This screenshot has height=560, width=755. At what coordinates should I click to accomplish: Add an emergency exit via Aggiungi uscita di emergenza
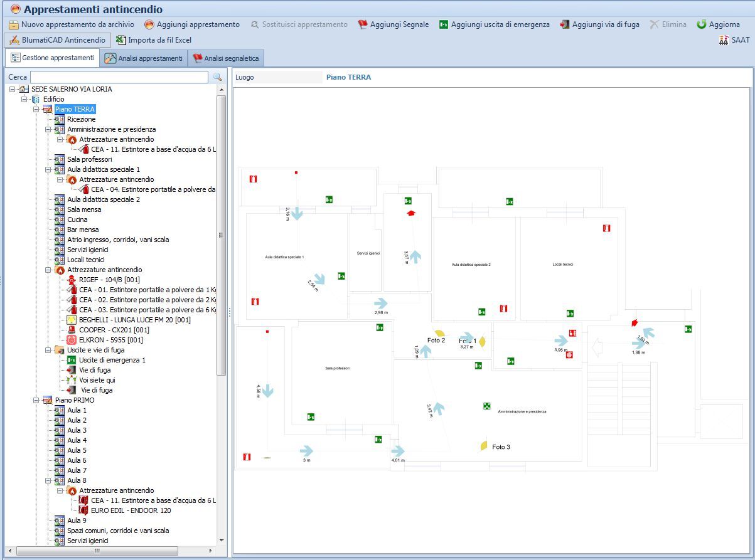pos(444,24)
